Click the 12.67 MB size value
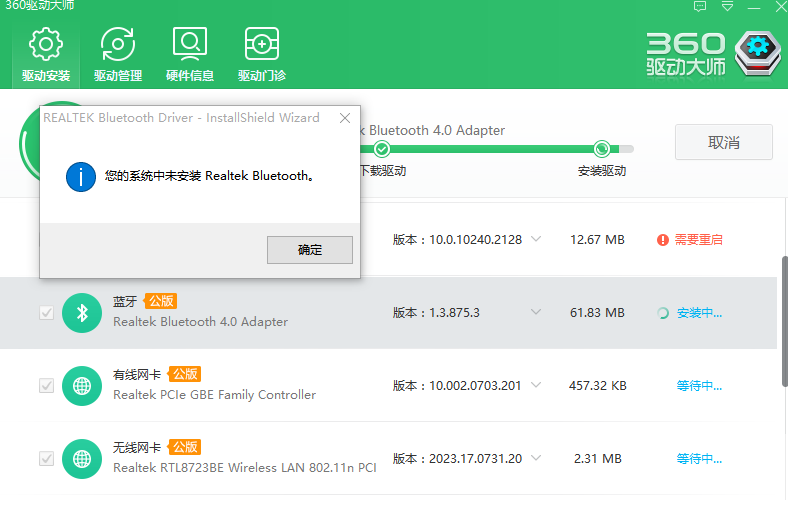The height and width of the screenshot is (509, 788). click(x=597, y=240)
